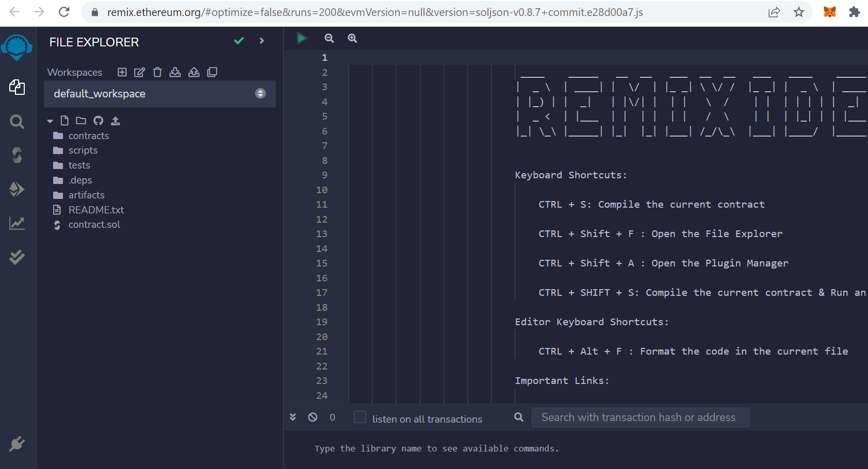Viewport: 868px width, 469px height.
Task: Click line number 10 in editor
Action: click(x=322, y=190)
